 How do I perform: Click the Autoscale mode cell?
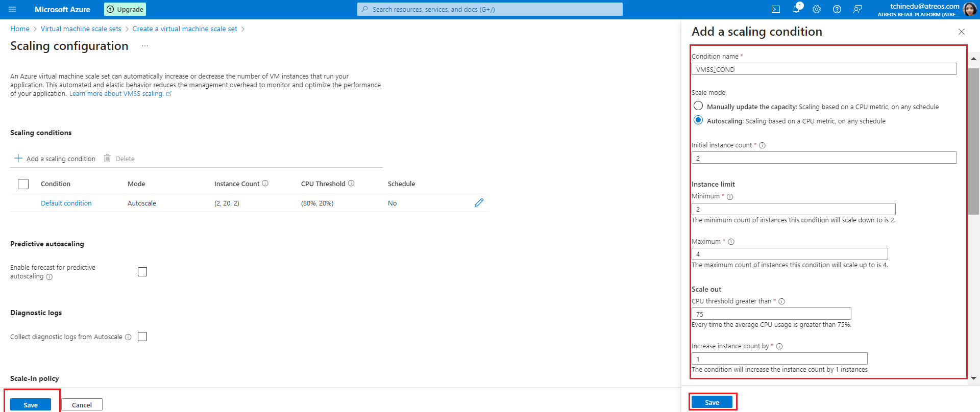tap(142, 203)
